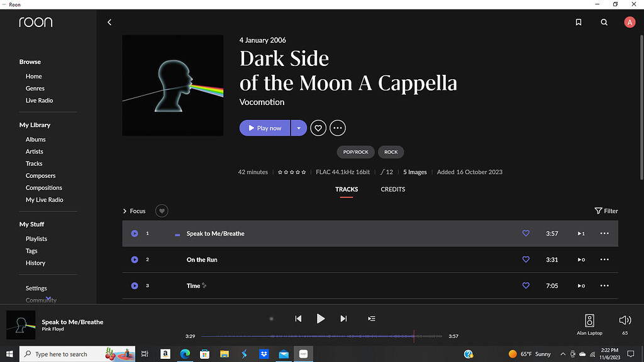Open the Filter icon above track list
Screen dimensions: 644x362
coord(598,211)
